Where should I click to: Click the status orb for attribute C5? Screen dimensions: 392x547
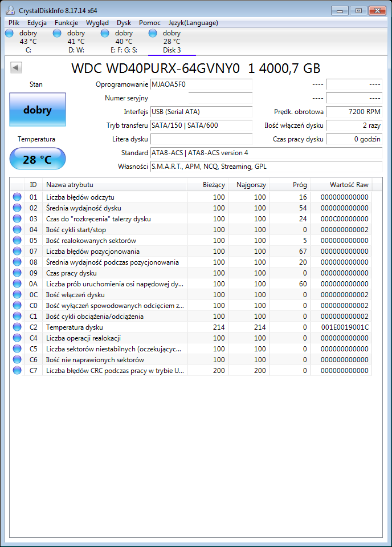pyautogui.click(x=17, y=349)
